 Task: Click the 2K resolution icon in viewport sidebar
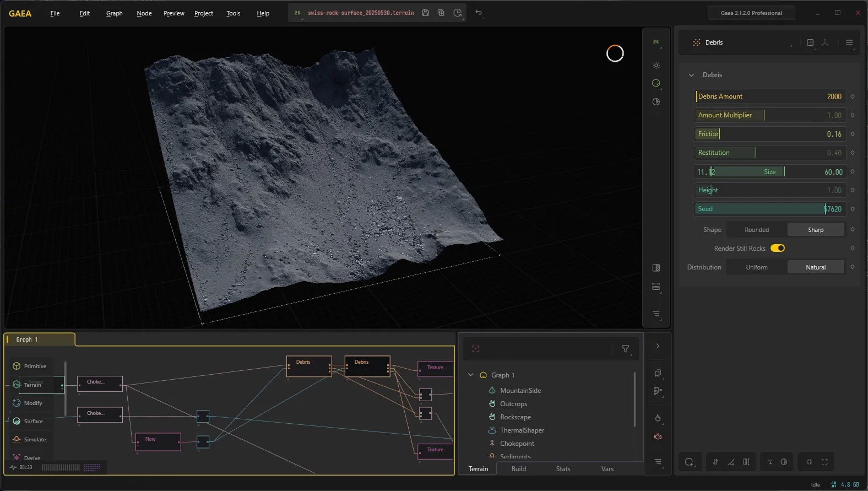tap(656, 42)
